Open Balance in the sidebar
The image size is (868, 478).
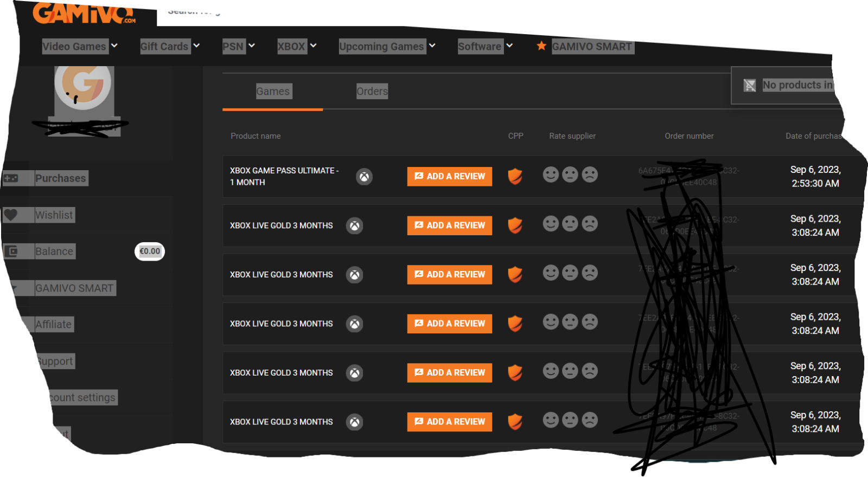click(x=54, y=251)
